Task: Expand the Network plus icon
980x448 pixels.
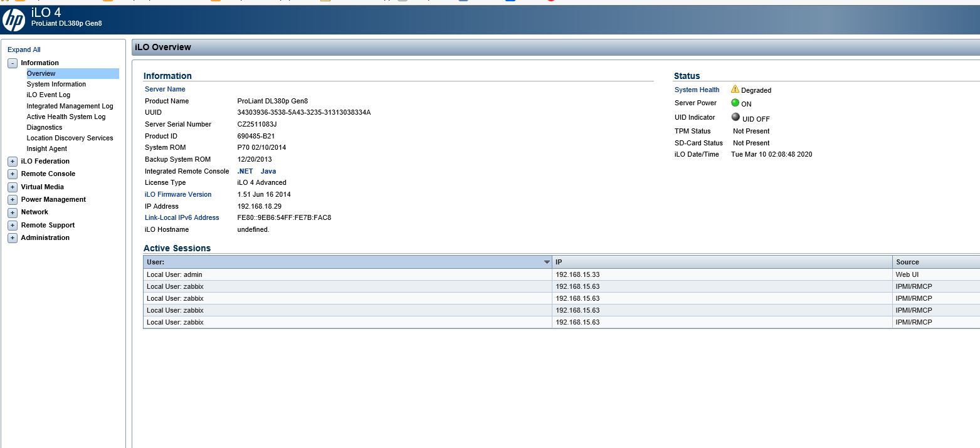Action: click(13, 212)
